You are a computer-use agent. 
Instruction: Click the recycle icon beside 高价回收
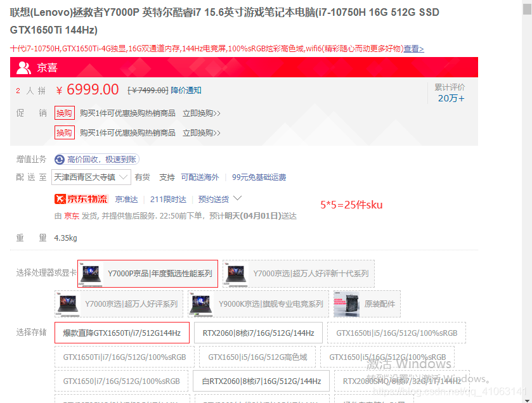(x=60, y=159)
